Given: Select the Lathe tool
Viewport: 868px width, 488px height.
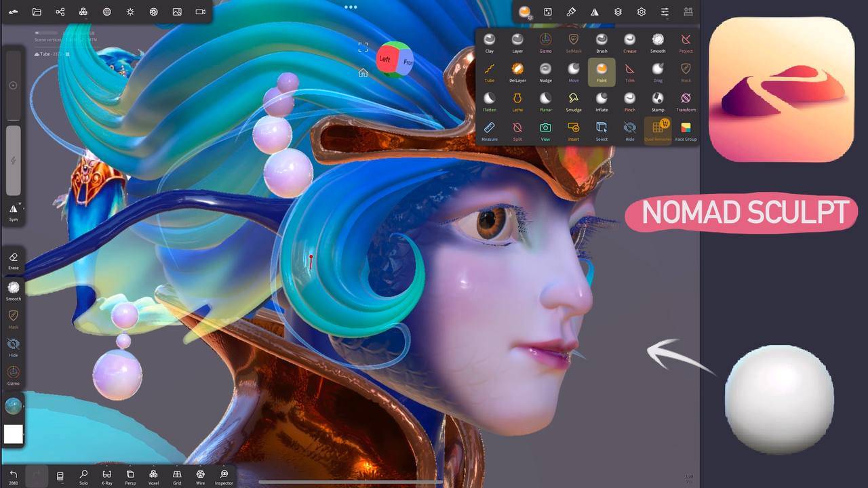Looking at the screenshot, I should (x=517, y=102).
